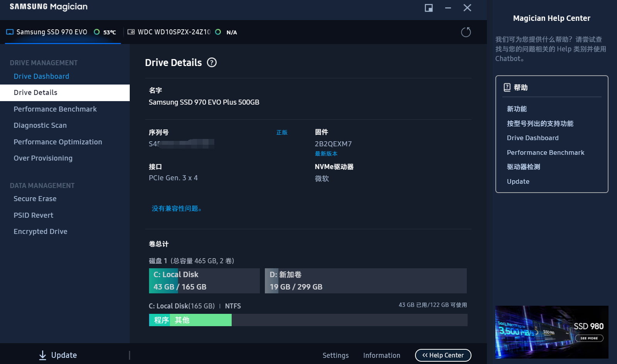Click the 磁盘 1 total capacity text
This screenshot has height=364, width=617.
(x=192, y=261)
